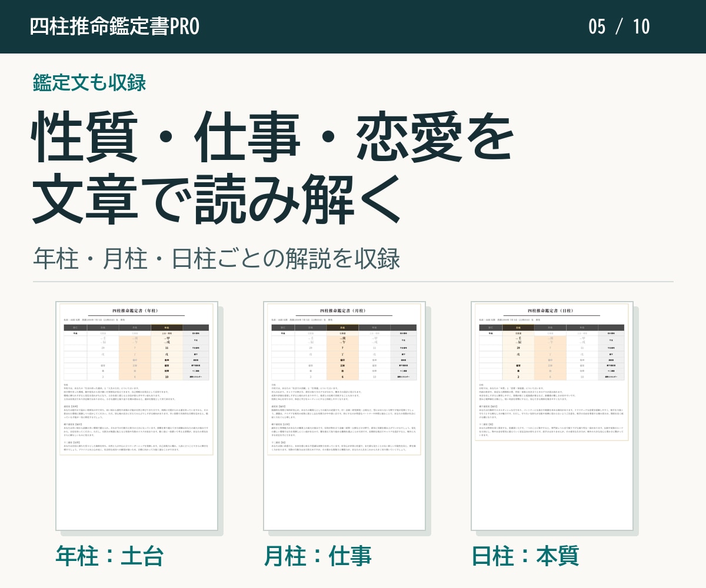
Task: Click title 四柱推命鑑定書（月柱） in second document
Action: [x=344, y=310]
